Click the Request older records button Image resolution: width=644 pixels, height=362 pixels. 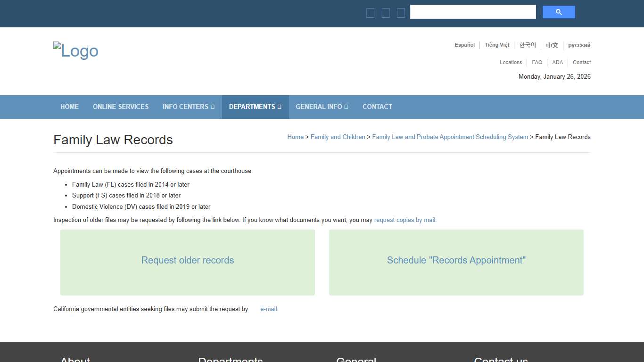pos(187,262)
